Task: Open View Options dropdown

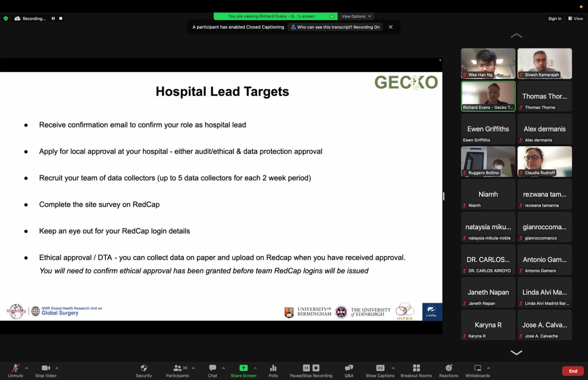Action: click(x=357, y=16)
